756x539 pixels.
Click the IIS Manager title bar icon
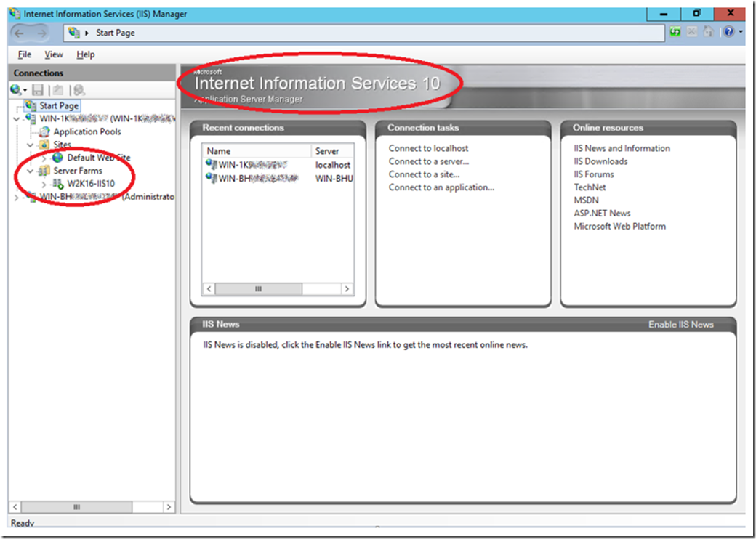[15, 14]
